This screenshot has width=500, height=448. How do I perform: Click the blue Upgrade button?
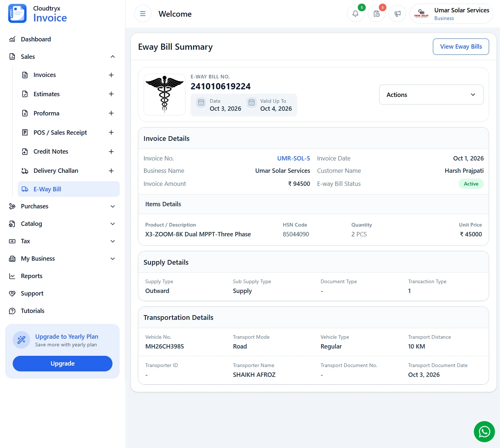(x=62, y=363)
